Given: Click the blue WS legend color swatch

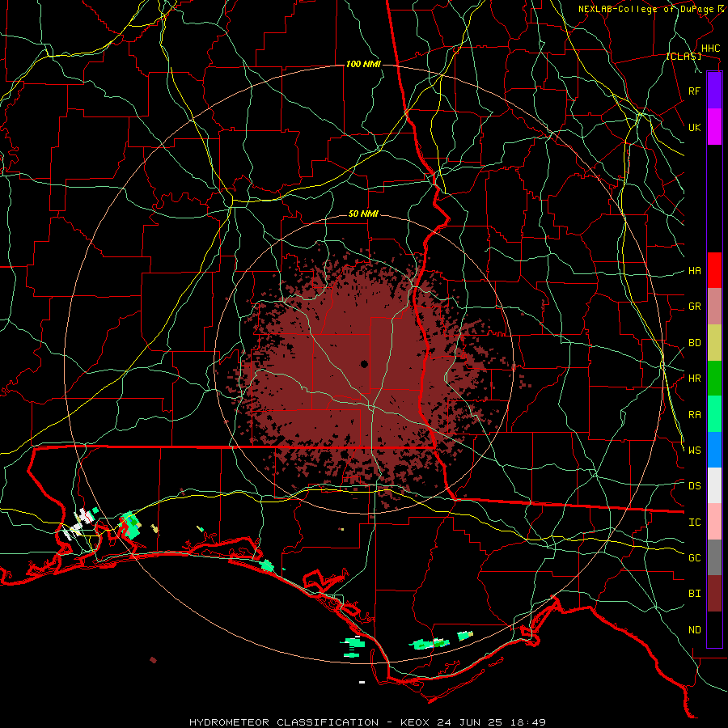Looking at the screenshot, I should click(714, 450).
